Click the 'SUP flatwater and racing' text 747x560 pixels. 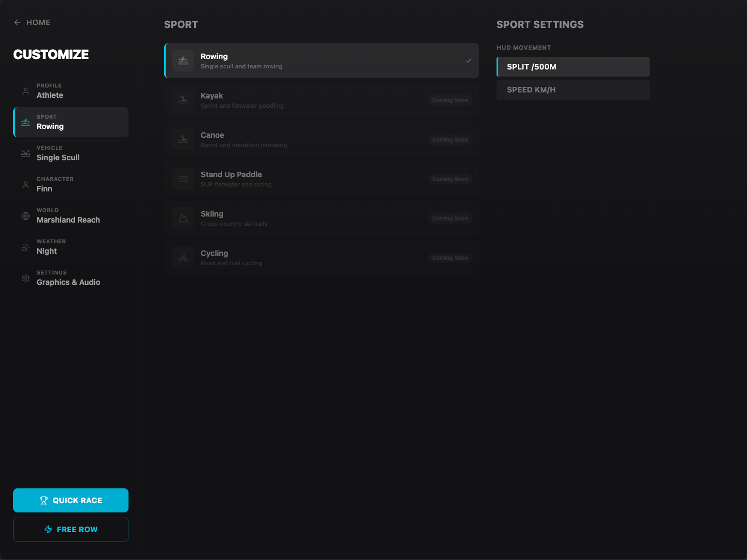(236, 184)
